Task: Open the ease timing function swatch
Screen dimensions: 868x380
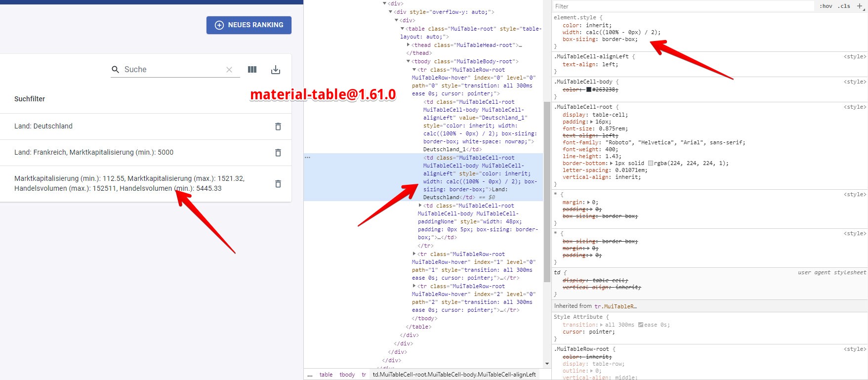Action: click(641, 325)
